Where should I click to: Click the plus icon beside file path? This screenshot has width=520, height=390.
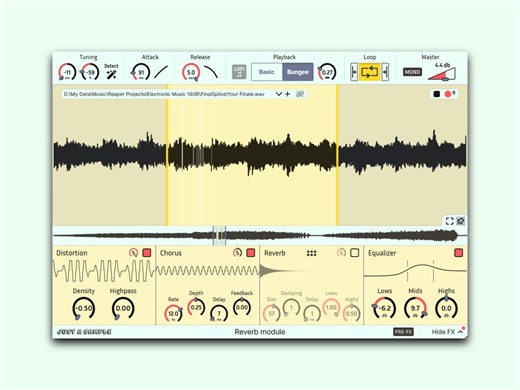pos(288,94)
